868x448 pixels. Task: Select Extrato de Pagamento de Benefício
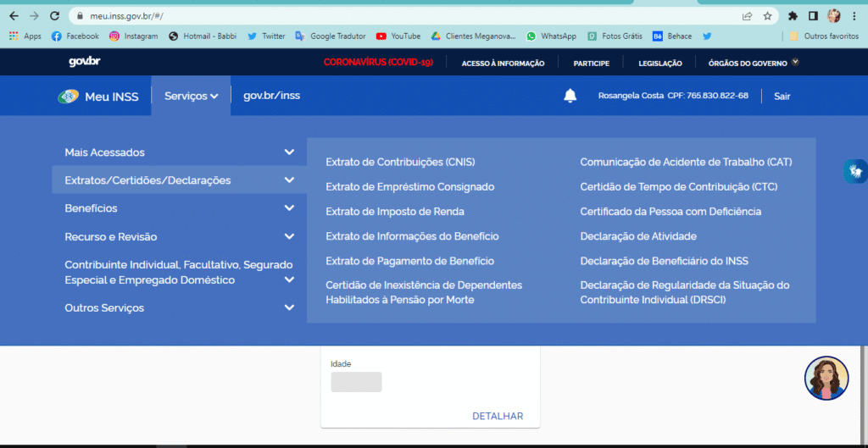[x=409, y=261]
